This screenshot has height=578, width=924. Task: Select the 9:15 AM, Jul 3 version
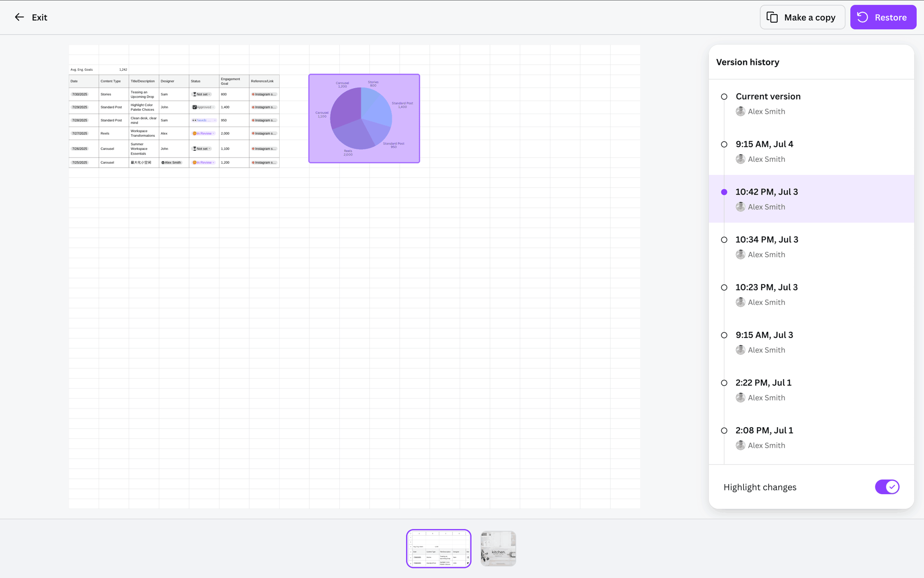click(x=811, y=342)
